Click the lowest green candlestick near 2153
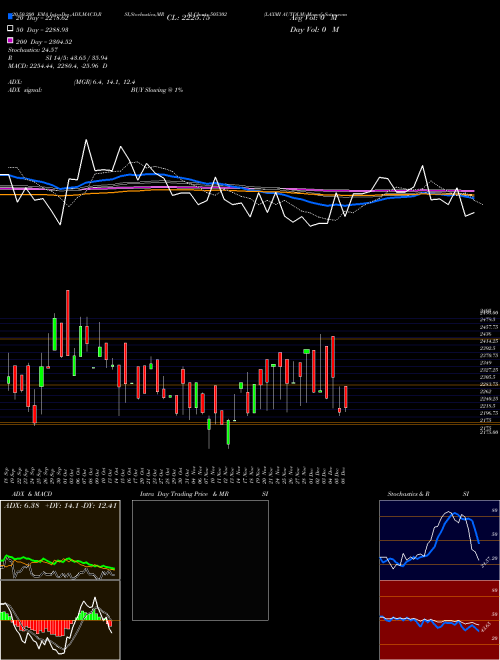This screenshot has height=660, width=500. [x=229, y=433]
